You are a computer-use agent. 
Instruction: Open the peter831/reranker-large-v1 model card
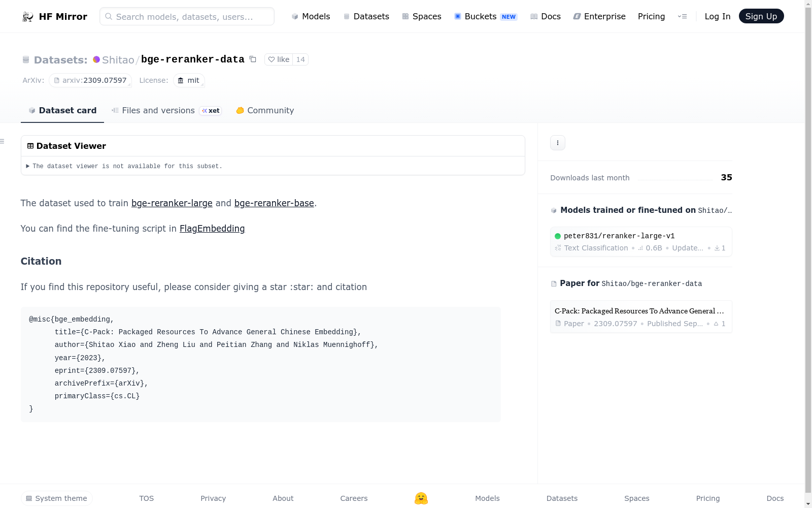[x=641, y=242]
